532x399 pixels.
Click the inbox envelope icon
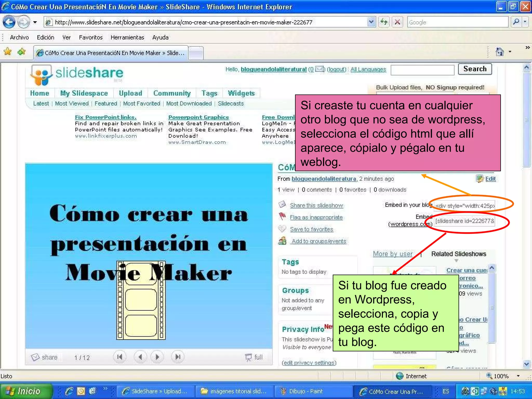[x=319, y=69]
